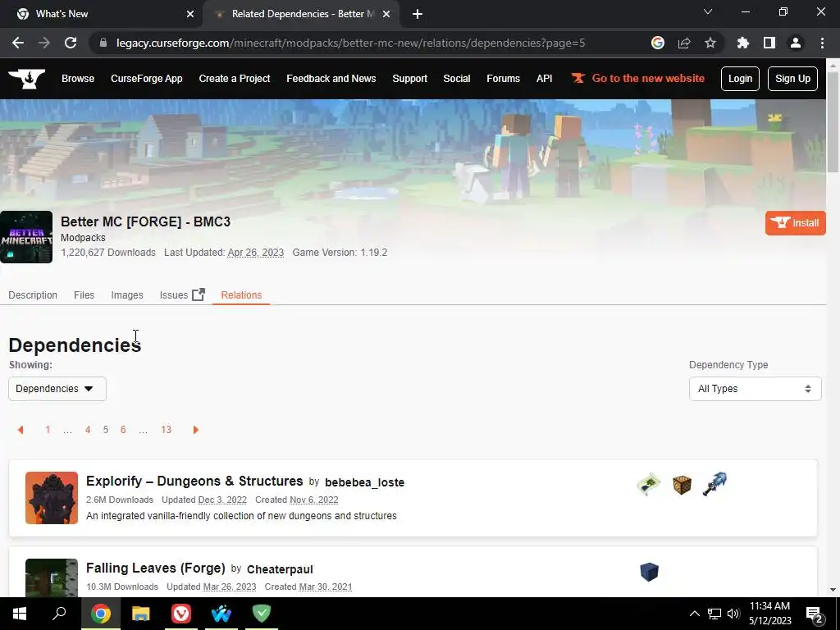Click the blue cube icon on Falling Leaves
The height and width of the screenshot is (630, 840).
649,572
